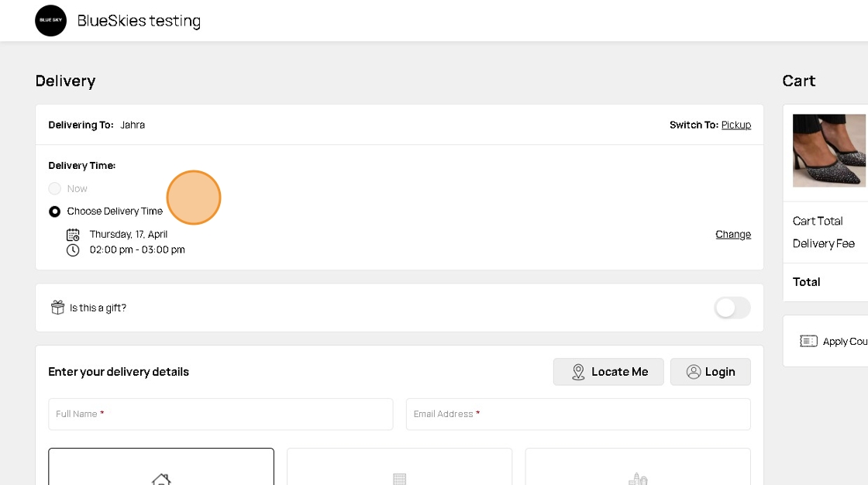Click Change to edit delivery time

click(x=732, y=234)
